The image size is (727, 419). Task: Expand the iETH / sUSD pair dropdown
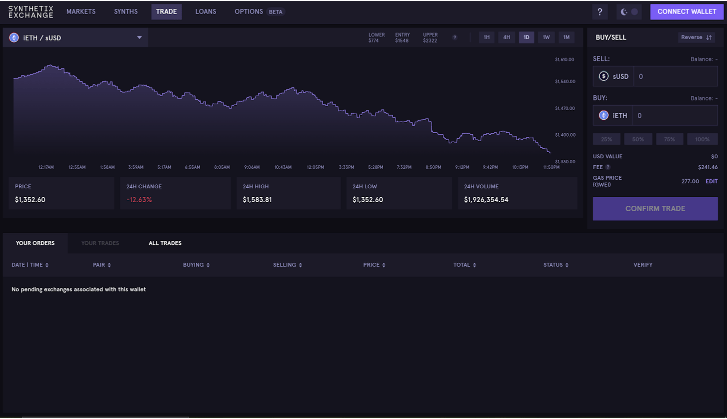click(139, 38)
